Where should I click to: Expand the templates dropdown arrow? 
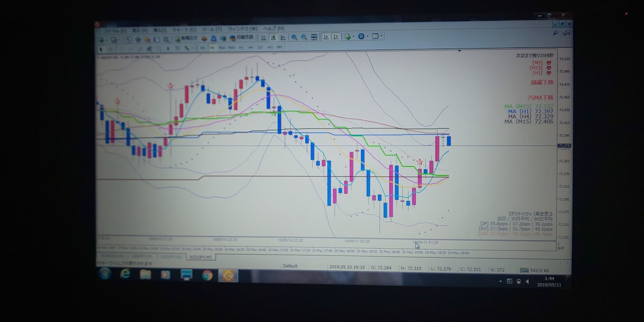[x=381, y=37]
